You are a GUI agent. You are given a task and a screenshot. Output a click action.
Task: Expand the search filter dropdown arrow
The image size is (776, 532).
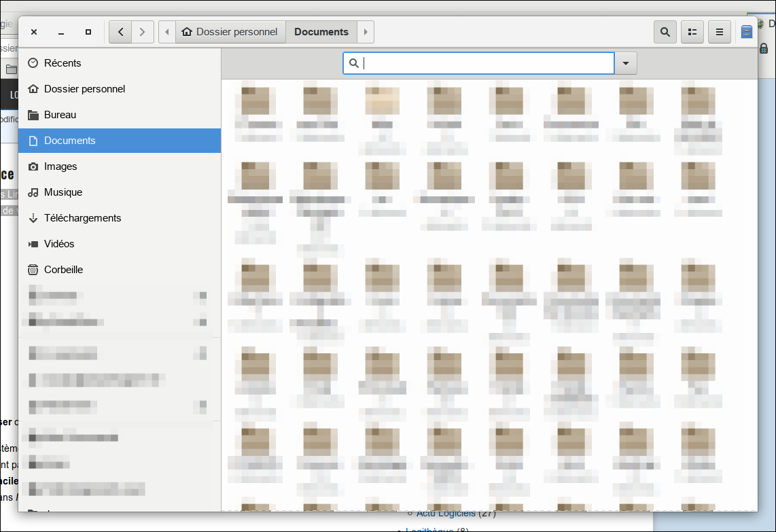point(626,63)
